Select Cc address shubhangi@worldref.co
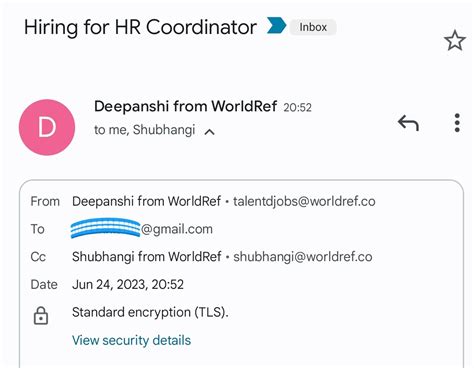 pyautogui.click(x=303, y=257)
